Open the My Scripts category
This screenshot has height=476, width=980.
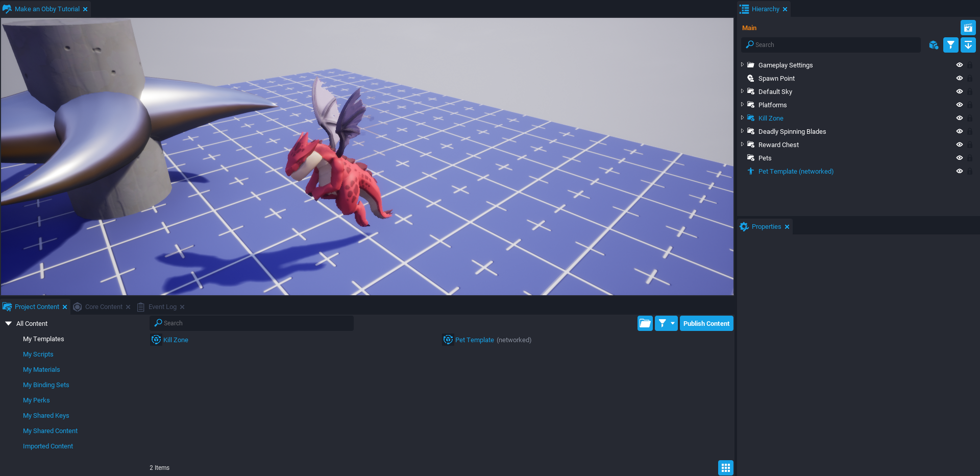pos(38,354)
